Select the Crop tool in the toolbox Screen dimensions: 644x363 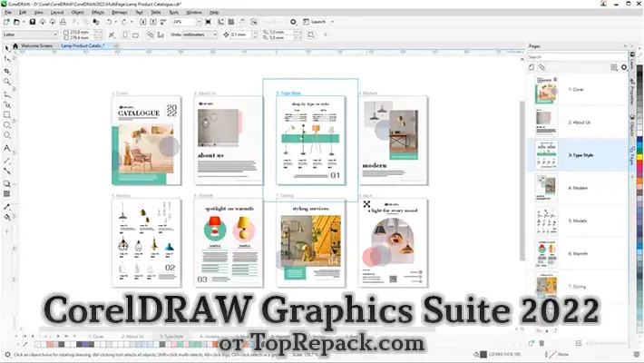[6, 71]
